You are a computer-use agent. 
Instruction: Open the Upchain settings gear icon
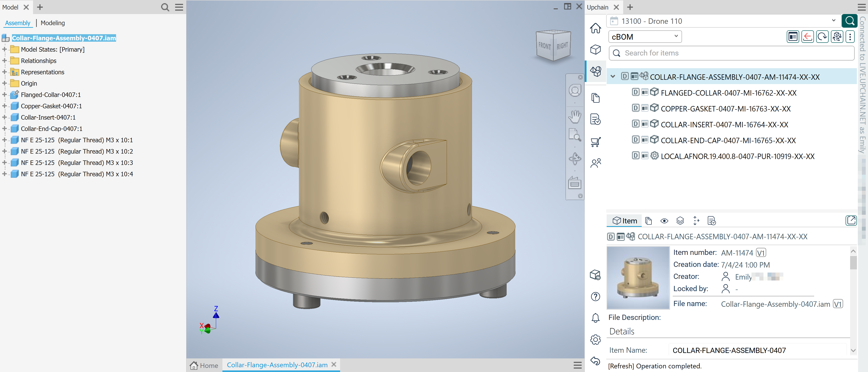coord(595,339)
